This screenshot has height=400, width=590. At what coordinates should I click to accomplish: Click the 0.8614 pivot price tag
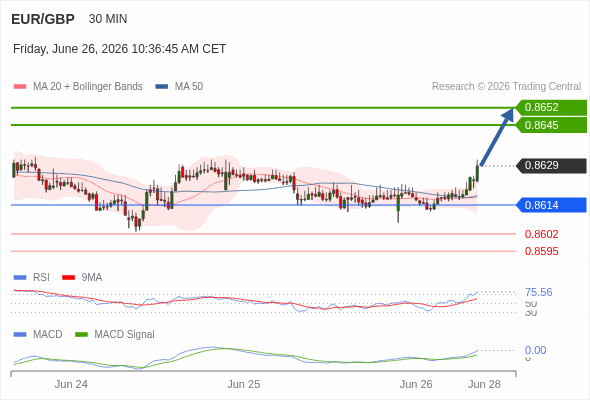pyautogui.click(x=551, y=205)
